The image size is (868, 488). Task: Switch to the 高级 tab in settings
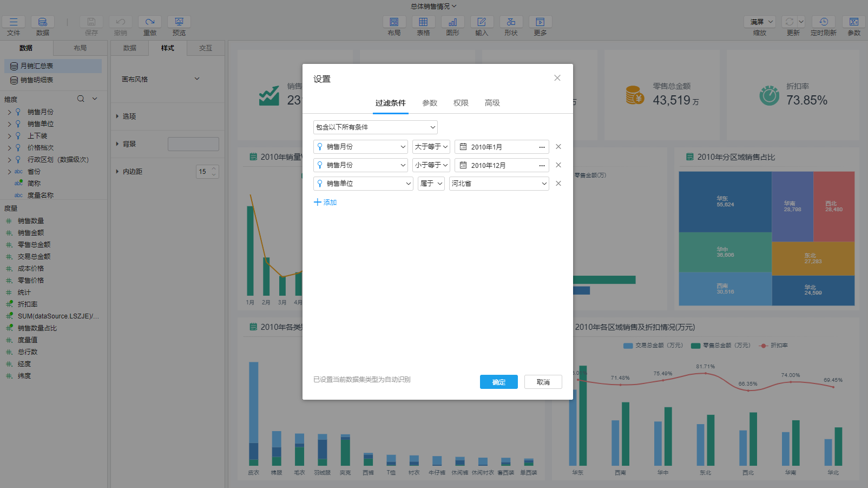[492, 103]
